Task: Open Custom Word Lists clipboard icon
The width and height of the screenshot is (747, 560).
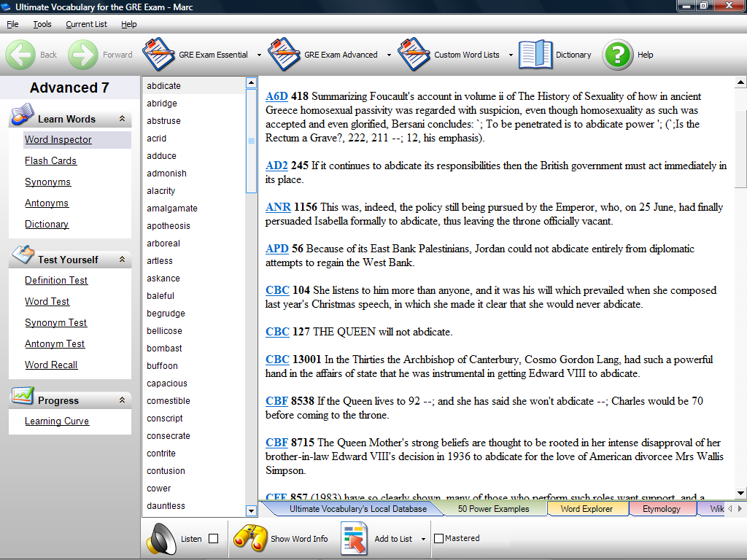Action: [x=414, y=54]
